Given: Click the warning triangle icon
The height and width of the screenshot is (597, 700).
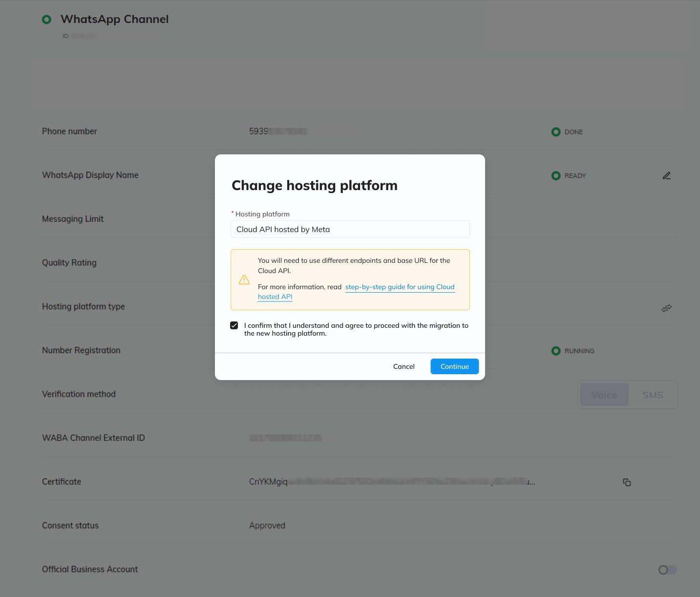Looking at the screenshot, I should tap(244, 280).
